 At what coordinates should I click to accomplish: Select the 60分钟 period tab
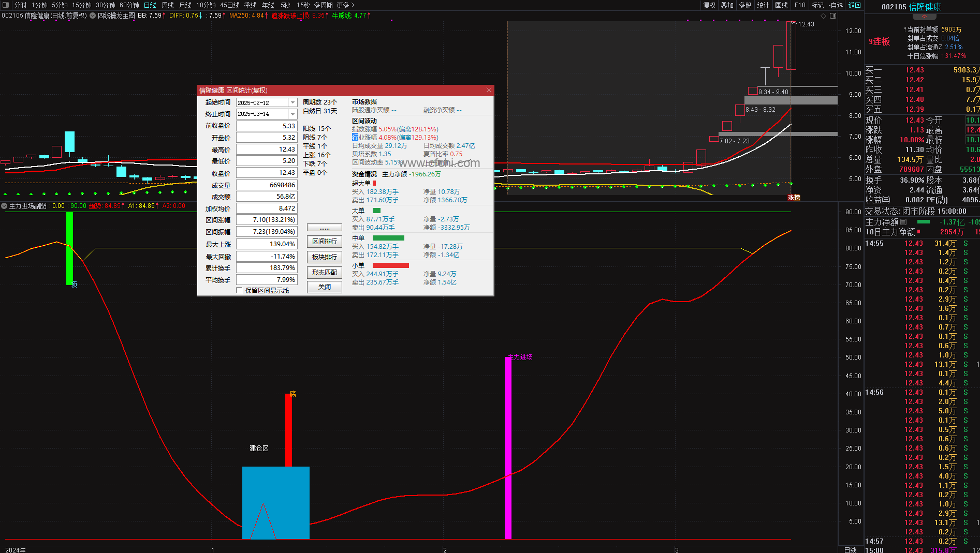(x=129, y=5)
